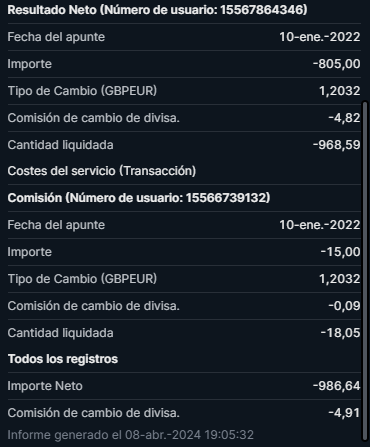Screen dimensions: 370x447
Task: Click the Comisión user number 15566739132 header
Action: pyautogui.click(x=139, y=198)
